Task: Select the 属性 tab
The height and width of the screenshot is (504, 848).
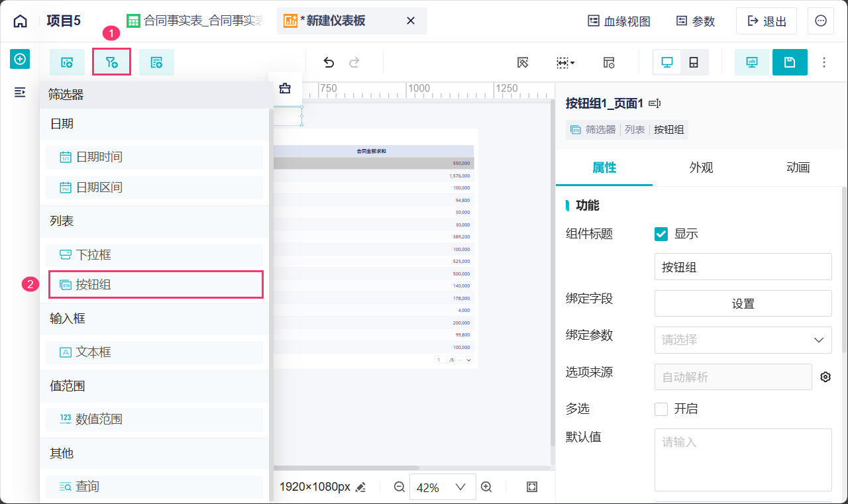Action: (604, 168)
